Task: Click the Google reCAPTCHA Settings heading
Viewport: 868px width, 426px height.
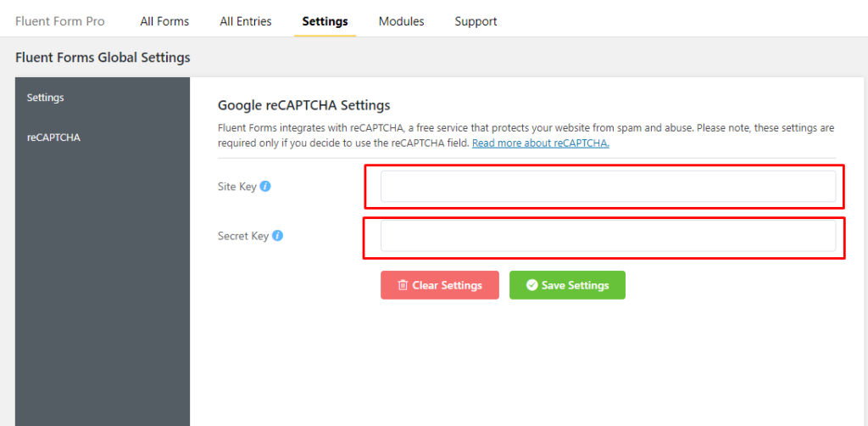Action: [x=304, y=104]
